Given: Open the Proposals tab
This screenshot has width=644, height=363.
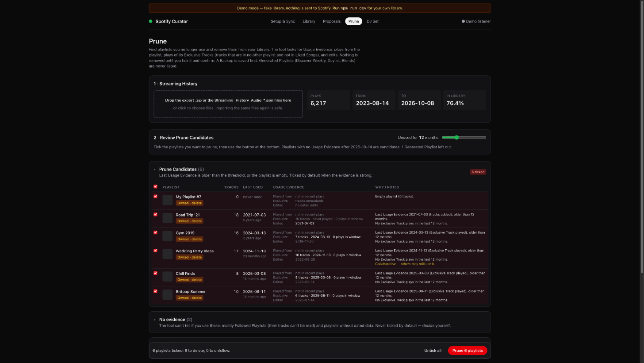Looking at the screenshot, I should point(332,21).
